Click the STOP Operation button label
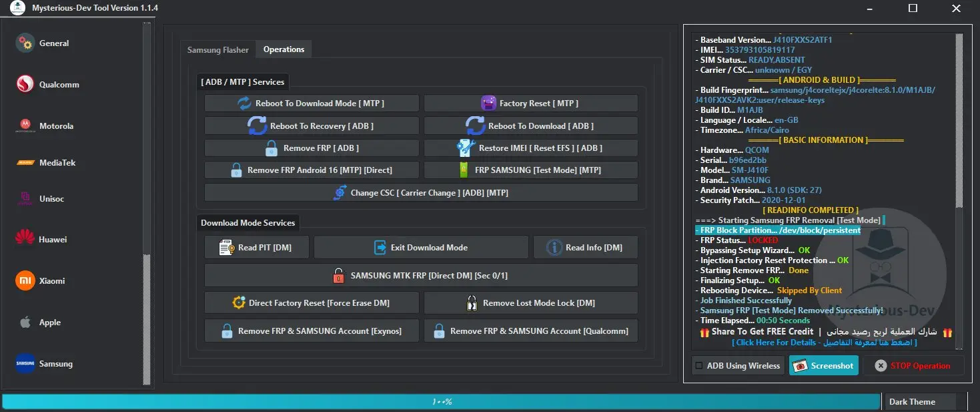 point(921,366)
